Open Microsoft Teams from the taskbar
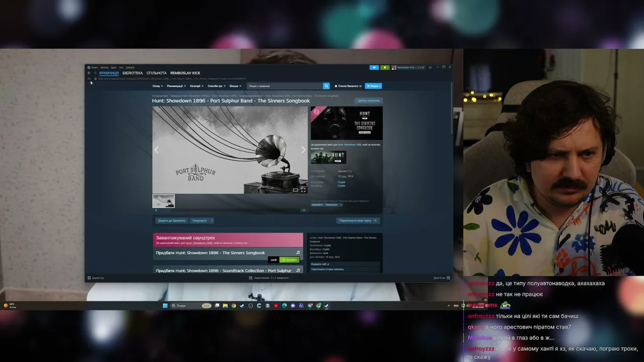644x362 pixels. pyautogui.click(x=301, y=306)
